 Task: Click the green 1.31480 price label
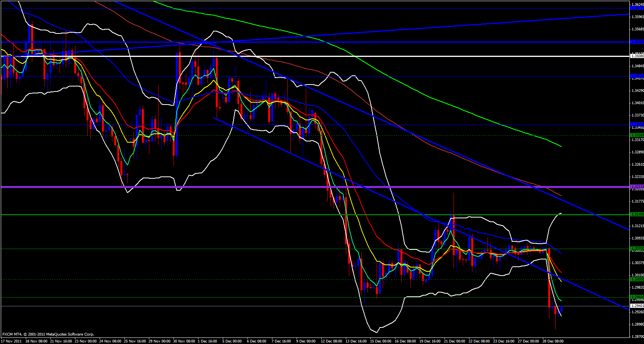[637, 214]
